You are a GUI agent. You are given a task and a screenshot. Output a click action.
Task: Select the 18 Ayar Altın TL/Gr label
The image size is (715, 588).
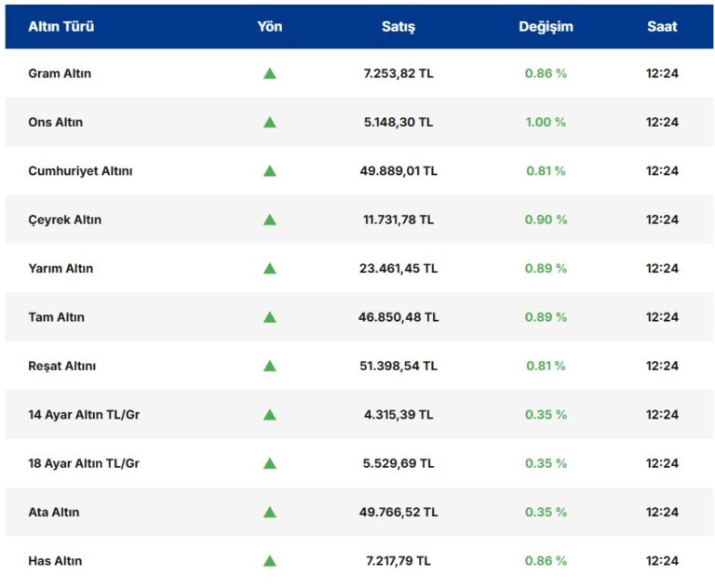coord(84,463)
